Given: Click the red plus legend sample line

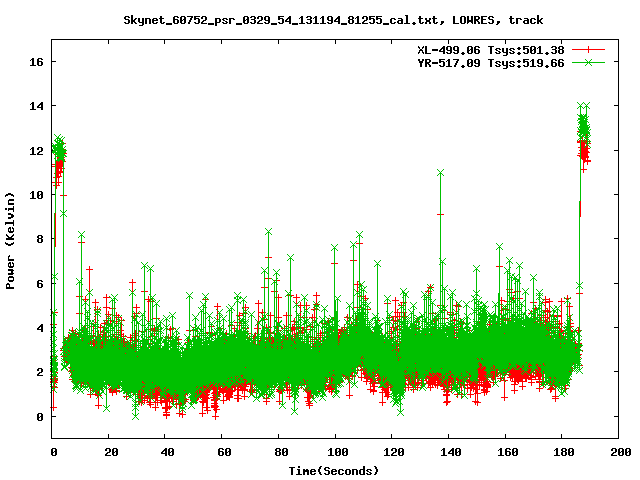Looking at the screenshot, I should [588, 50].
